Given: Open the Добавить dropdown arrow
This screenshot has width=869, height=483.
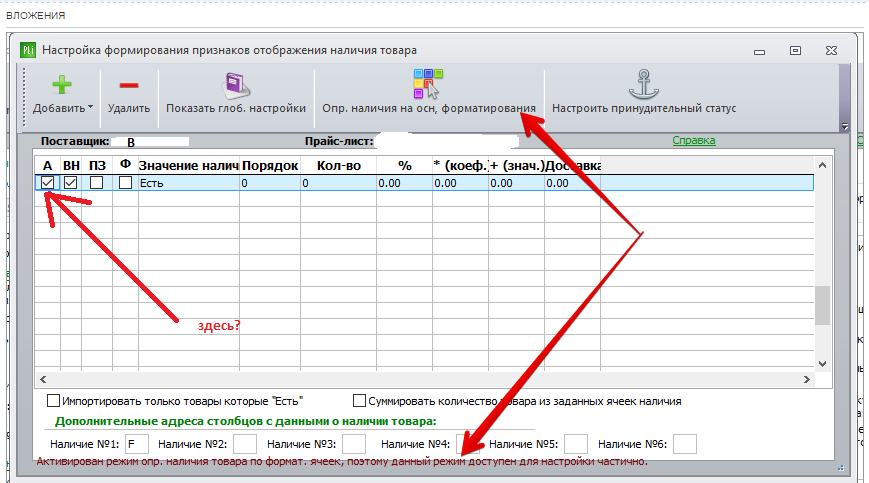Looking at the screenshot, I should tap(90, 107).
